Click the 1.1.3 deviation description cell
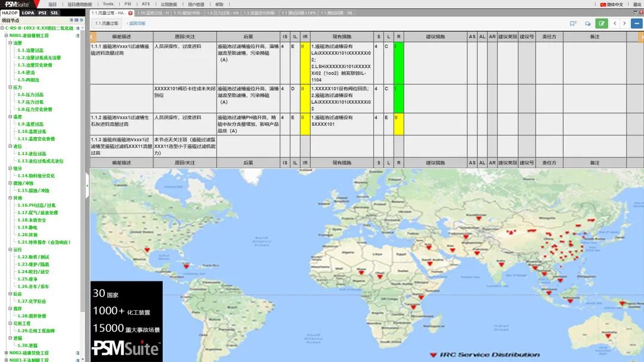The width and height of the screenshot is (644, 362). (x=122, y=146)
